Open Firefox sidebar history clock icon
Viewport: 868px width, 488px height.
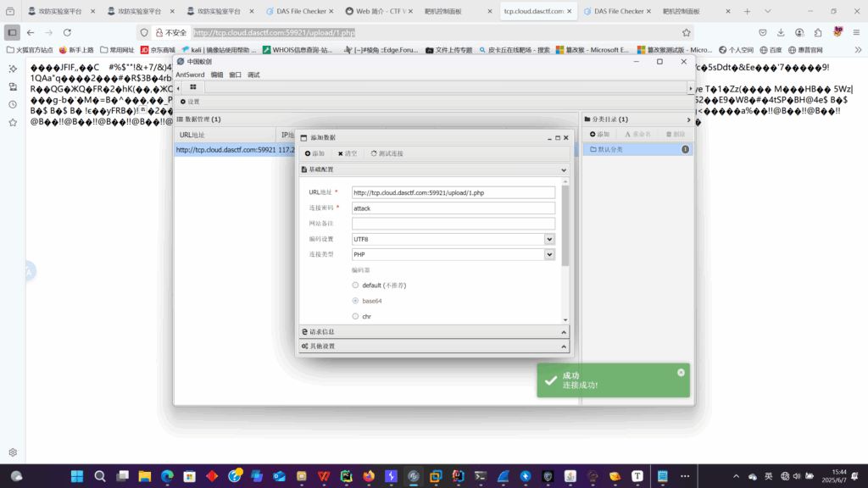click(x=13, y=104)
